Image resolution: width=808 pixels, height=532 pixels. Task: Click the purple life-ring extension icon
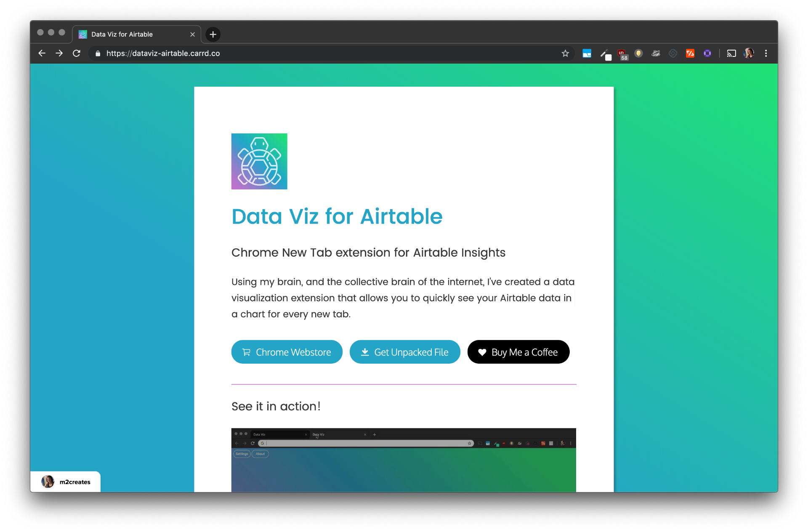click(x=707, y=53)
